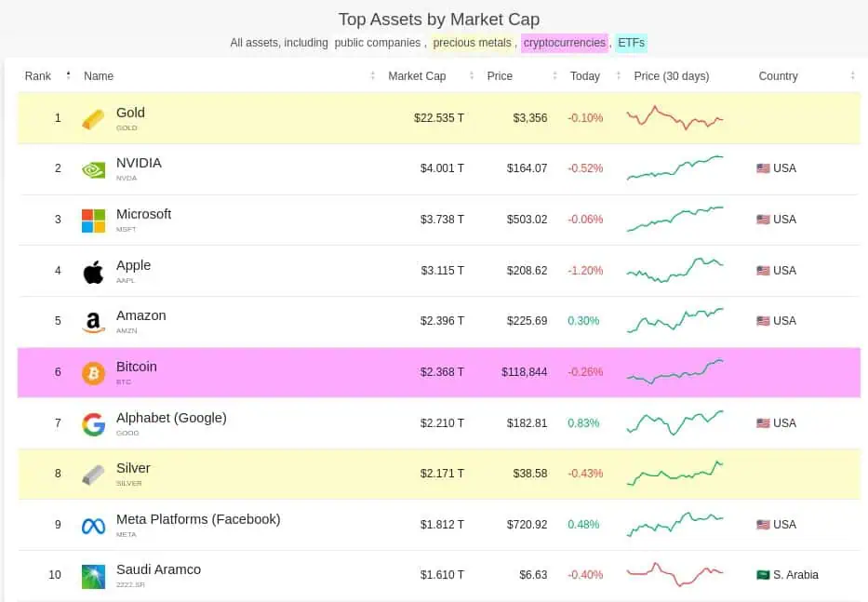Click the USA flag in Alphabet row
This screenshot has width=868, height=602.
(763, 423)
